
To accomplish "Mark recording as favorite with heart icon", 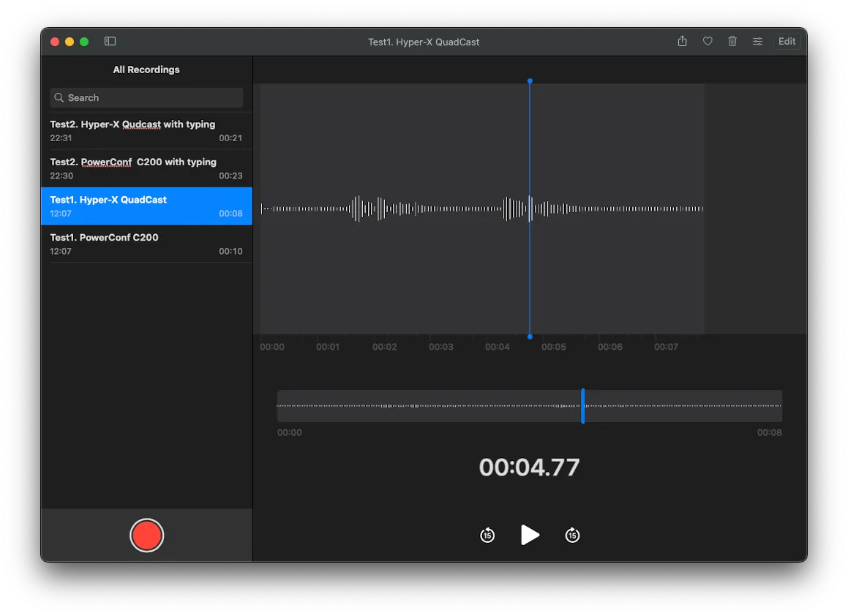I will point(708,42).
